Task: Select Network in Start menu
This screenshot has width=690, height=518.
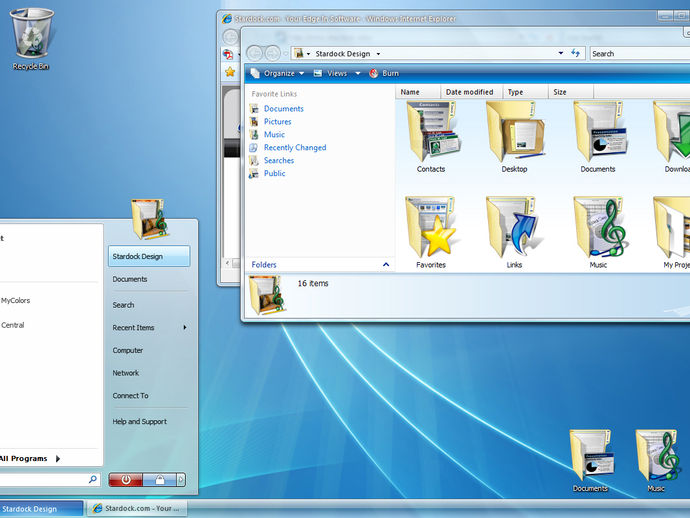Action: (126, 373)
